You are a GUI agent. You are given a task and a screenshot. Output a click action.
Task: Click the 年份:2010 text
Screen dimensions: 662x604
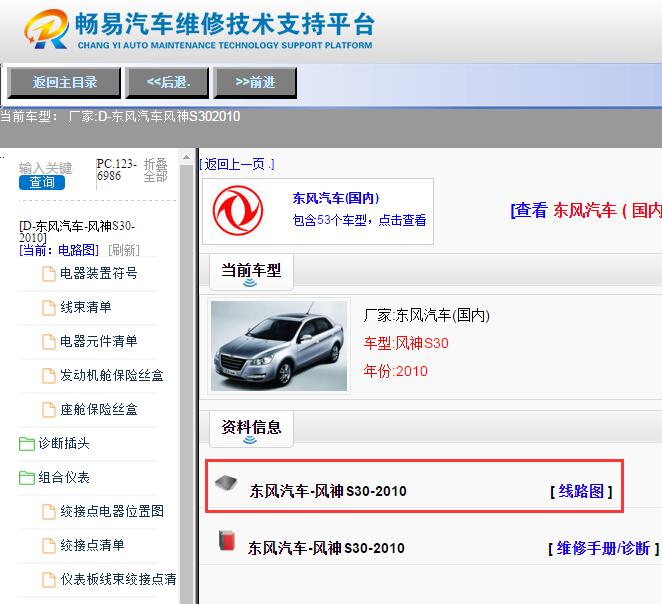click(396, 371)
